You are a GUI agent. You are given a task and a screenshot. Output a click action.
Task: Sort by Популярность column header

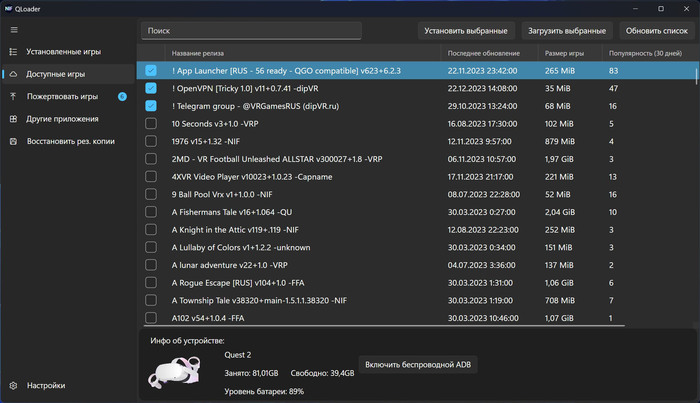pyautogui.click(x=645, y=52)
